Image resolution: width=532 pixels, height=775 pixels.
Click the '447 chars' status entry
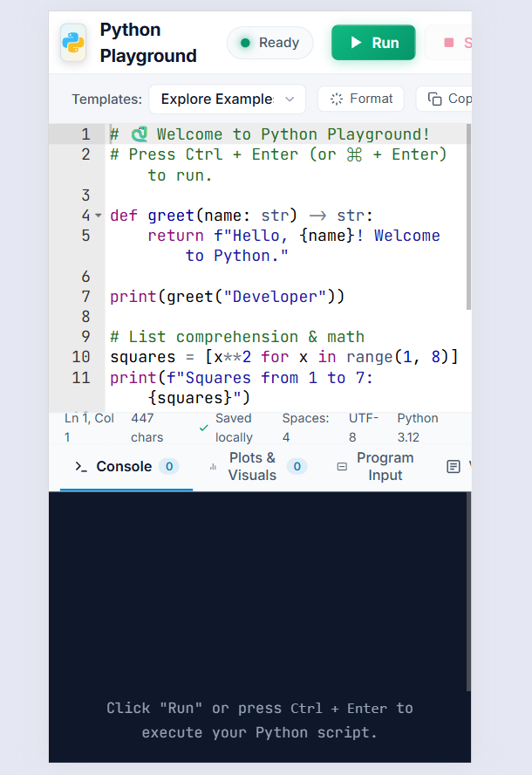[x=147, y=428]
